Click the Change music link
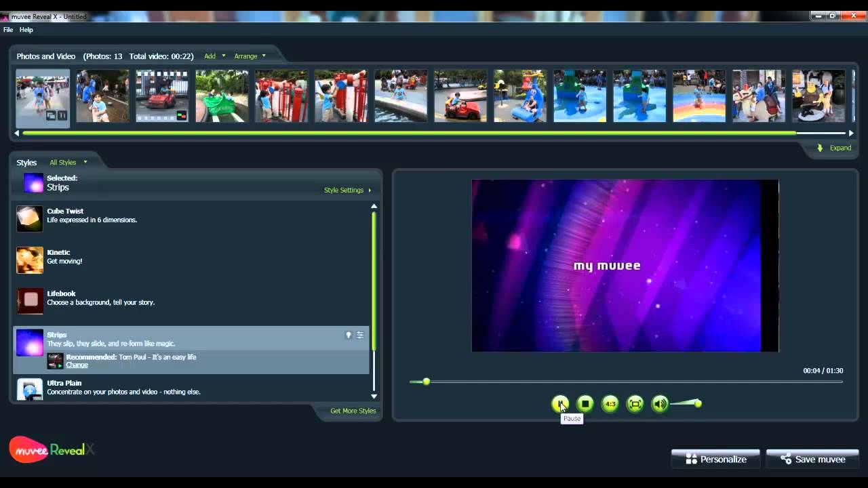Image resolution: width=868 pixels, height=488 pixels. [x=77, y=365]
